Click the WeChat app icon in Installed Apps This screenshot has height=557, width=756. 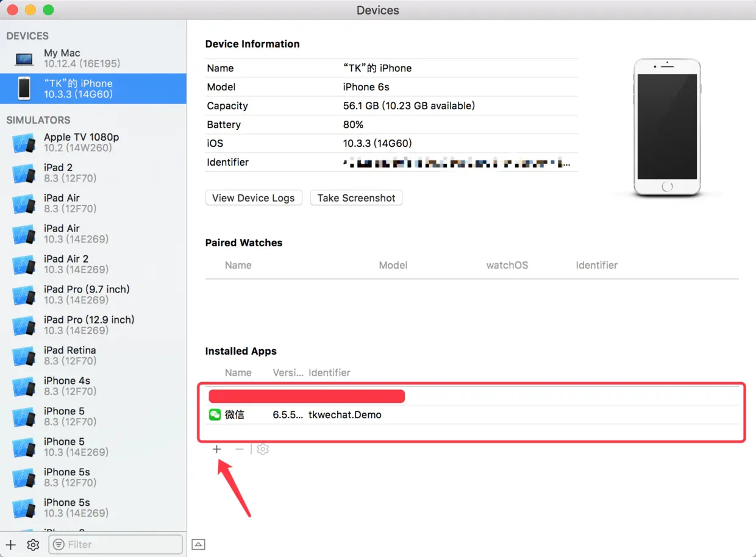(215, 414)
